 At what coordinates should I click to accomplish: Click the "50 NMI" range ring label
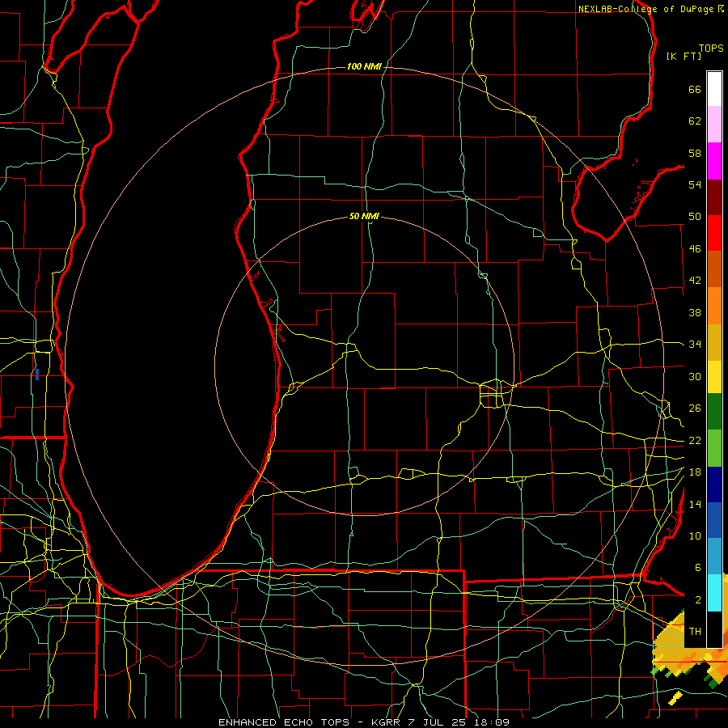point(364,216)
